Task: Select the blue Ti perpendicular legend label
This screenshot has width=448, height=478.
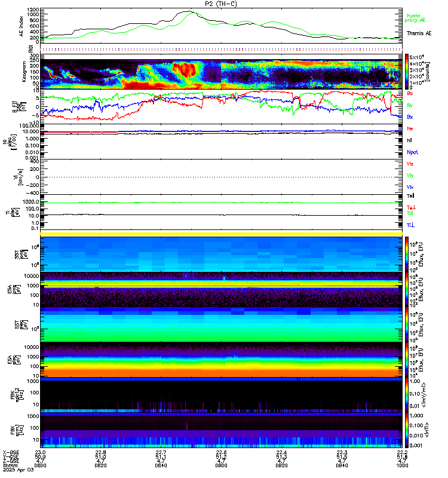Action: (x=410, y=225)
